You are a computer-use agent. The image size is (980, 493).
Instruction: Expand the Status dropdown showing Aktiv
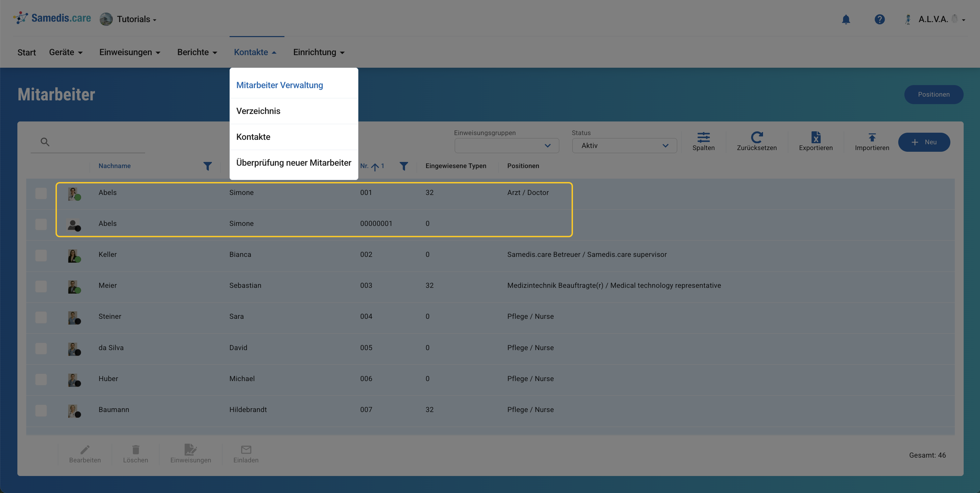tap(624, 146)
